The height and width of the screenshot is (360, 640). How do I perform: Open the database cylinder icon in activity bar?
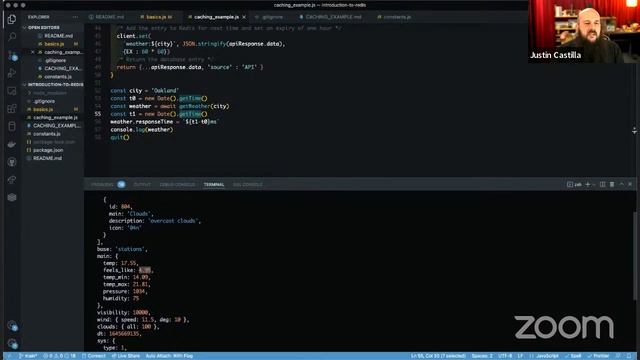pos(12,126)
